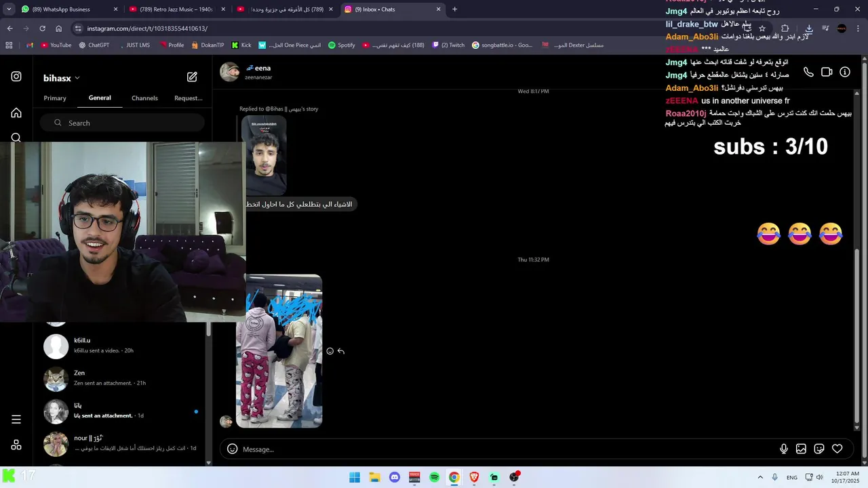868x488 pixels.
Task: Send a heart like in the chat
Action: tap(837, 449)
